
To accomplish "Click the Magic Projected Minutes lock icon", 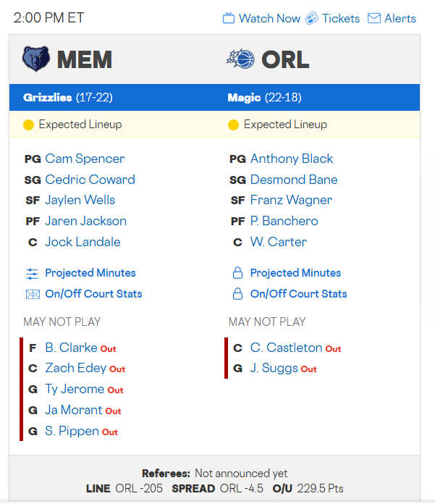I will pos(237,274).
